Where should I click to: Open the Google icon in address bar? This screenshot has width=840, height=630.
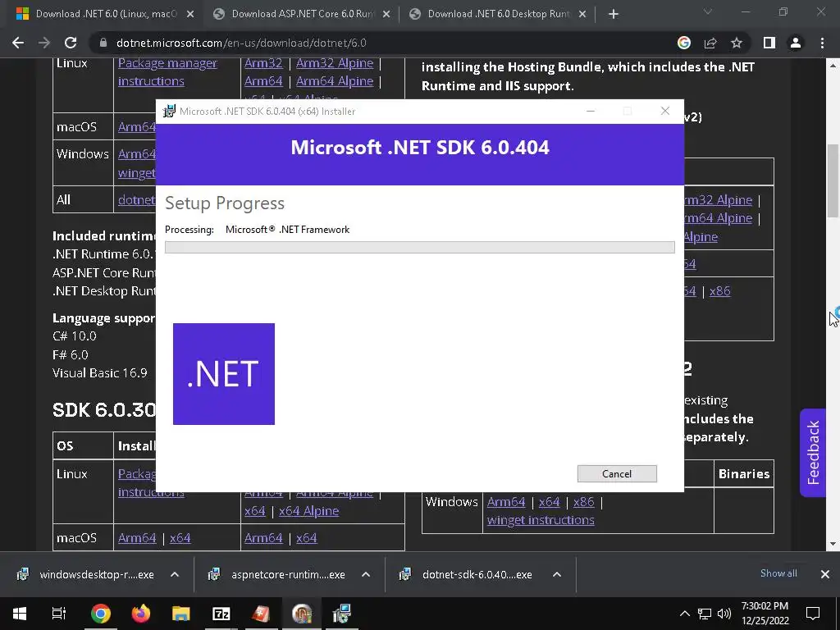tap(684, 43)
